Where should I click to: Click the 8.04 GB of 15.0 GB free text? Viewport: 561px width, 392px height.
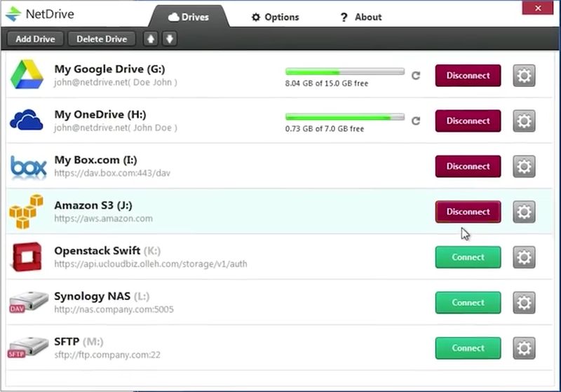327,83
